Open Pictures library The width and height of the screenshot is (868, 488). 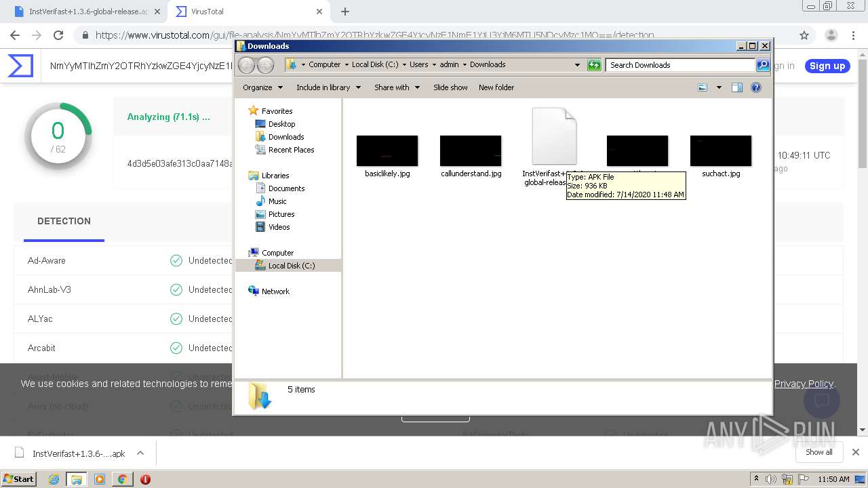point(281,214)
